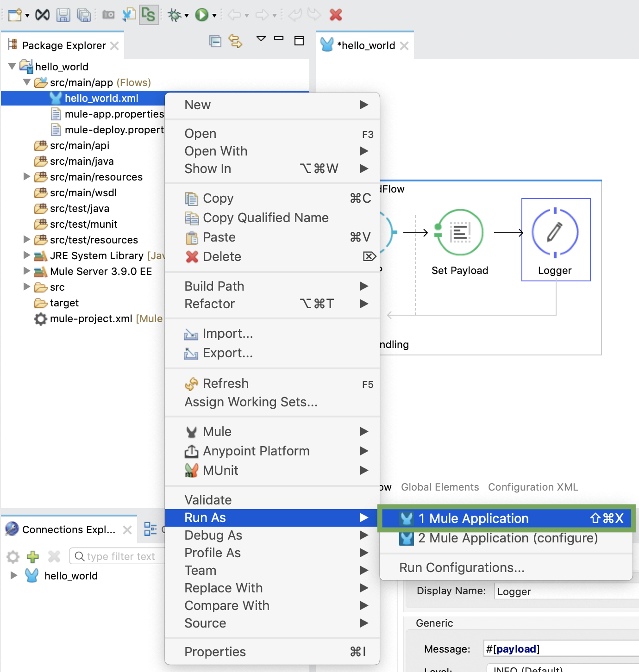The width and height of the screenshot is (639, 672).
Task: Choose 1 Mule Application from submenu
Action: tap(507, 518)
